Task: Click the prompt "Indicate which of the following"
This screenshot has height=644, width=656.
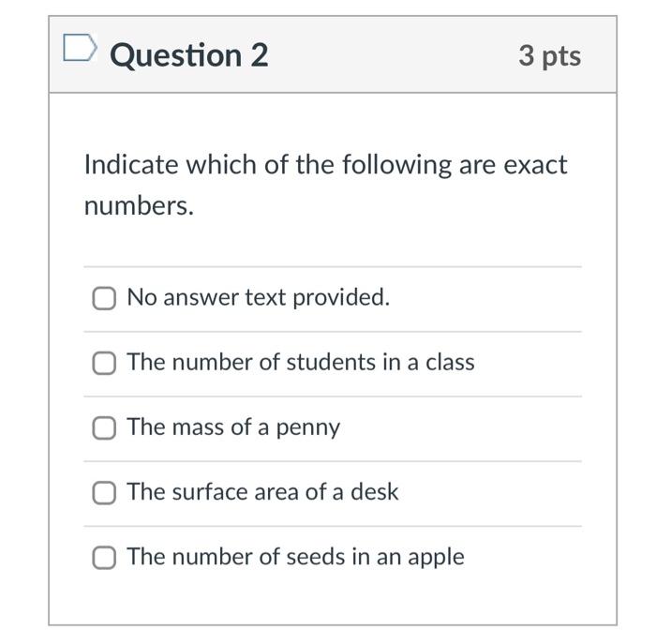Action: coord(268,164)
